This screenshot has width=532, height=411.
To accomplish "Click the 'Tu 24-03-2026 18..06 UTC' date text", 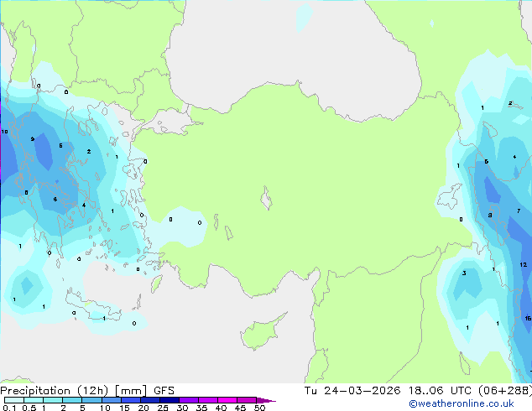I will (x=388, y=391).
